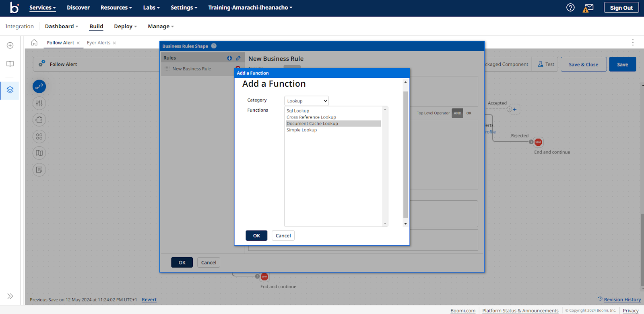Viewport: 644px width, 314px height.
Task: Click the Follow Alert process icon
Action: pyautogui.click(x=41, y=64)
